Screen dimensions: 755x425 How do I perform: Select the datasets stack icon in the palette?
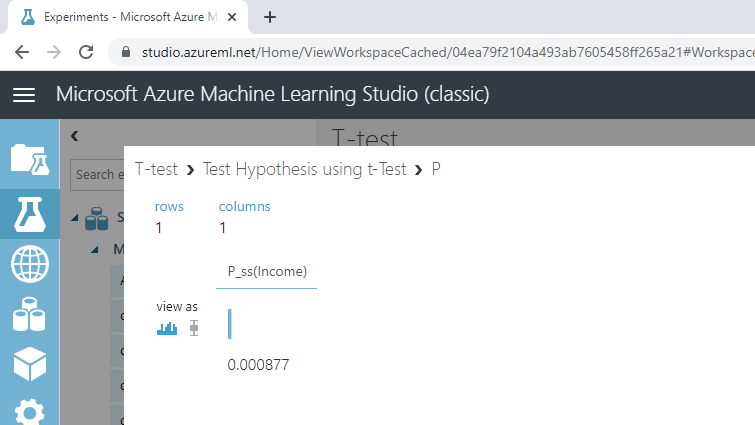pyautogui.click(x=96, y=219)
